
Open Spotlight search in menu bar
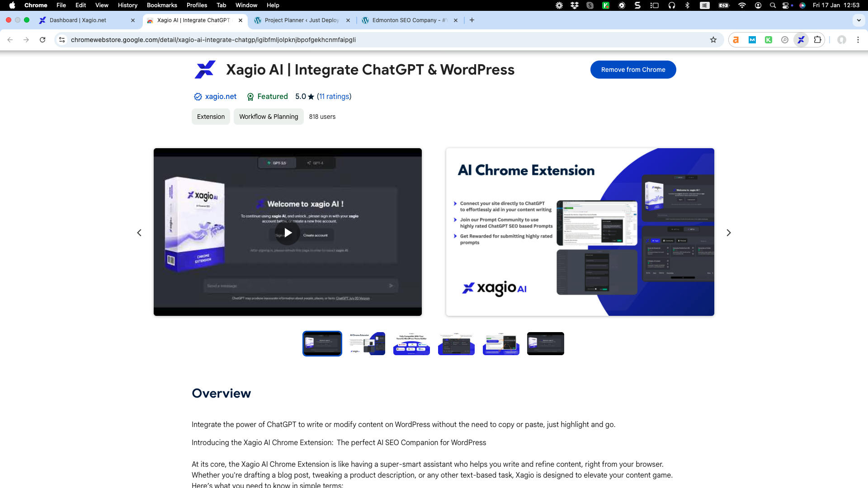pos(773,5)
